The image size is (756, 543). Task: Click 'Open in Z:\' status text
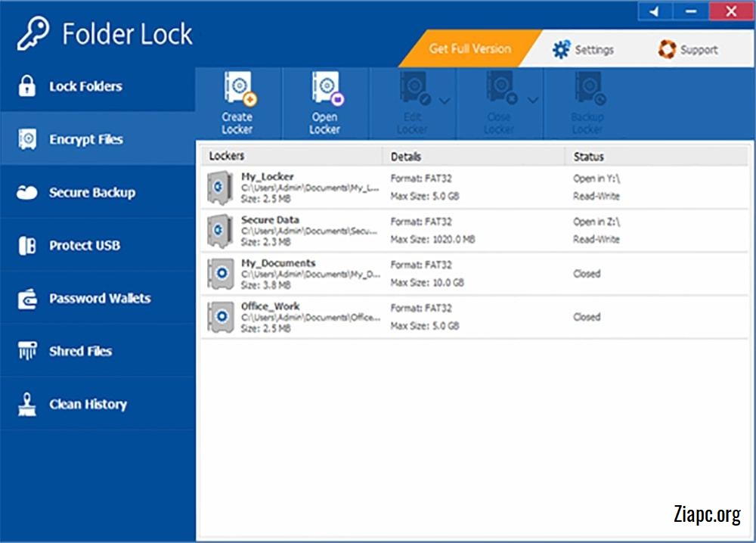point(596,222)
